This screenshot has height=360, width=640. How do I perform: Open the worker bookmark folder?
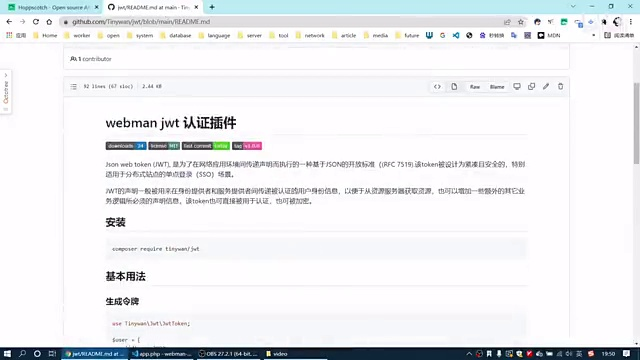pos(77,36)
